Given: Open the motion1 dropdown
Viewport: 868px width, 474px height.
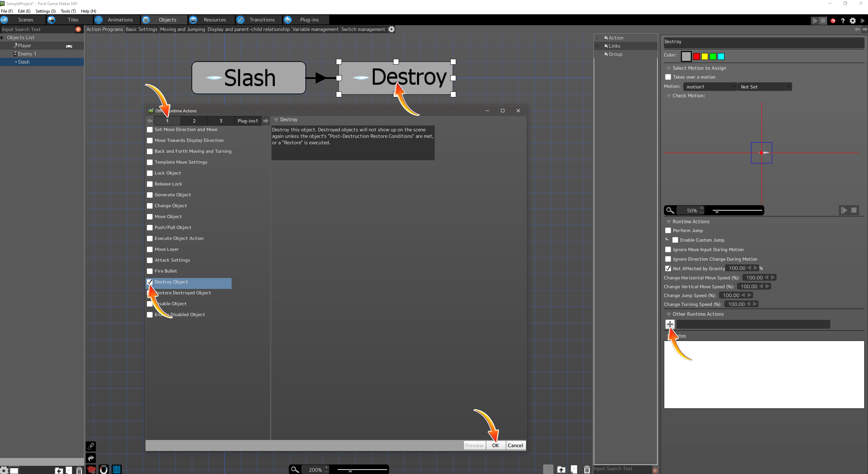Looking at the screenshot, I should 710,87.
